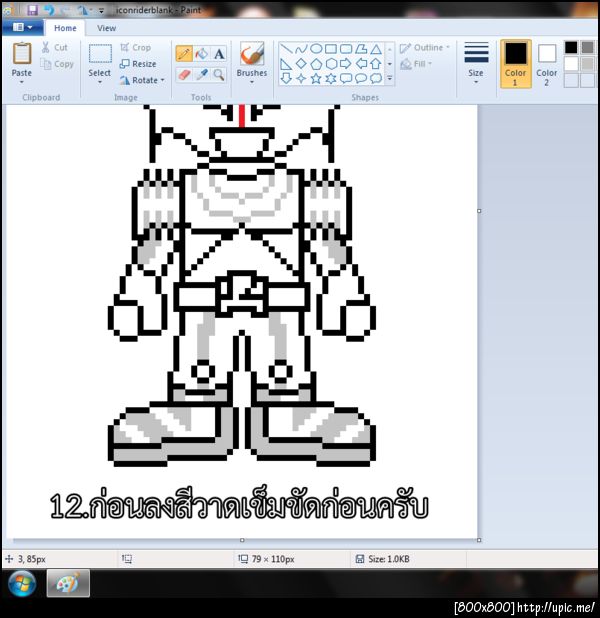Choose the Five-point star shape
Viewport: 600px width, 618px height.
[x=316, y=78]
